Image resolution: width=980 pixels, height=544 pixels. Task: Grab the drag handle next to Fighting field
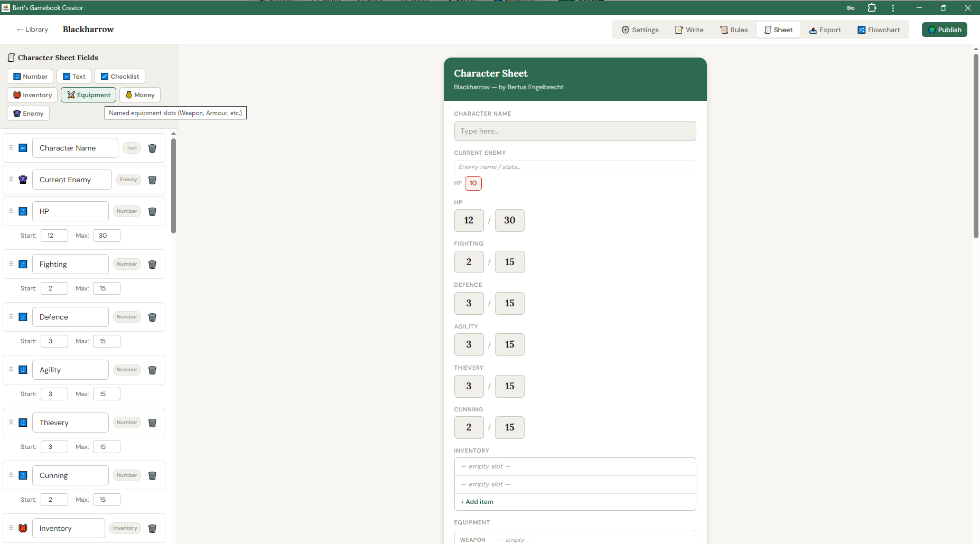pos(11,264)
